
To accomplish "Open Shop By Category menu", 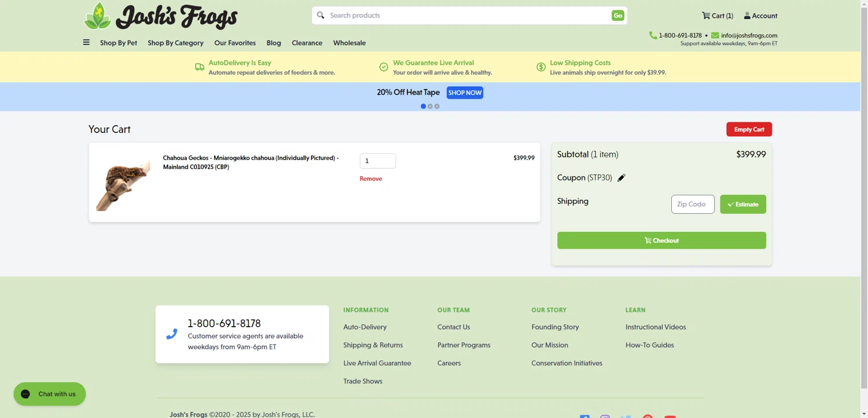I will click(175, 43).
